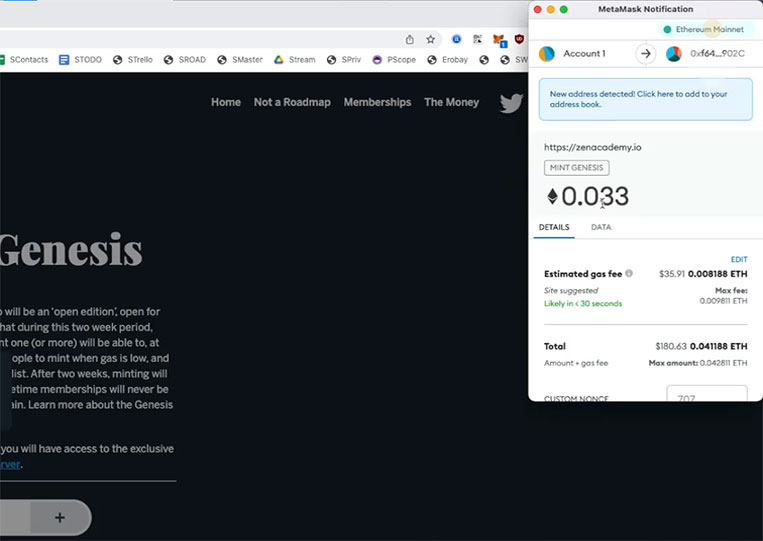Focus the custom nonce input field
763x541 pixels.
click(x=707, y=394)
